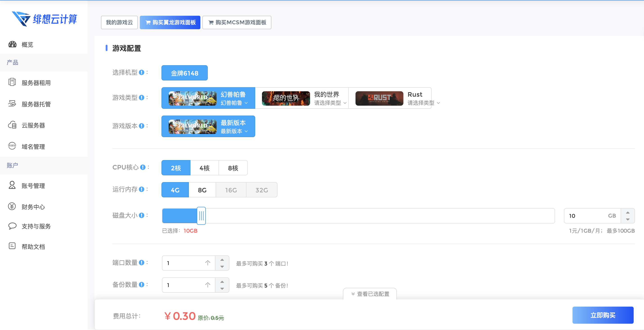
Task: Open Rust 请选择类型 dropdown
Action: 424,103
